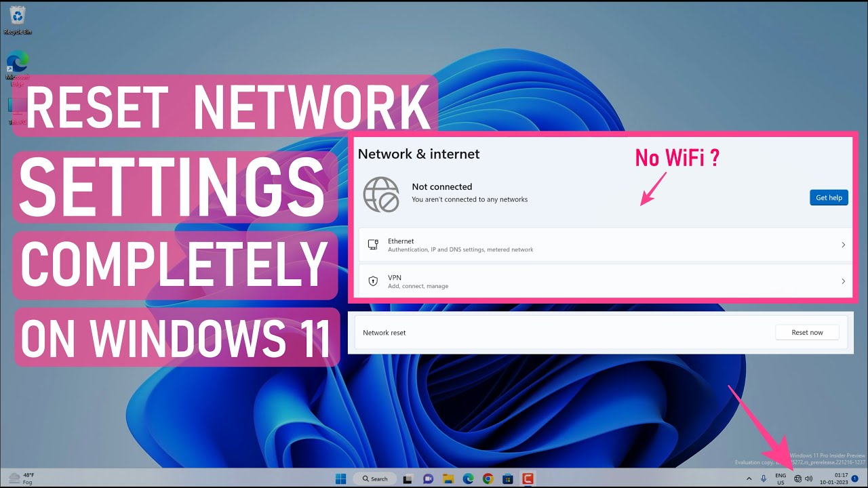Show hidden system tray icons
This screenshot has height=488, width=868.
pyautogui.click(x=749, y=479)
